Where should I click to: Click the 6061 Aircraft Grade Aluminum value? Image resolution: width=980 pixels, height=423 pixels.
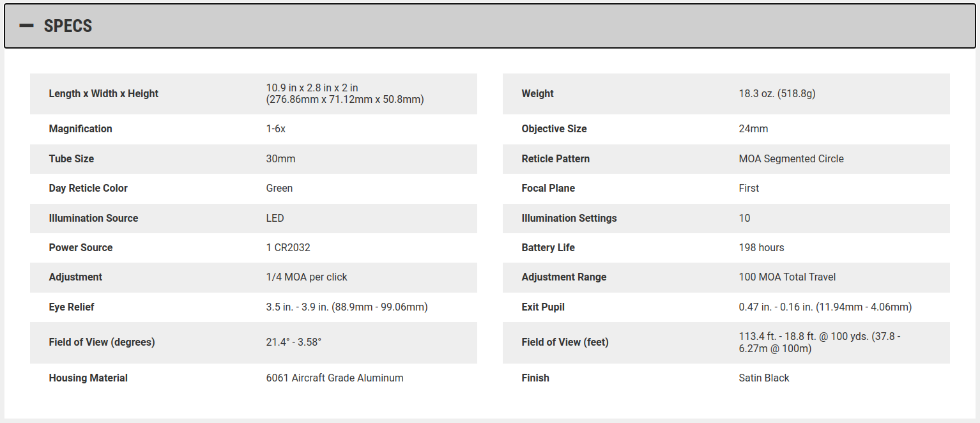(335, 378)
